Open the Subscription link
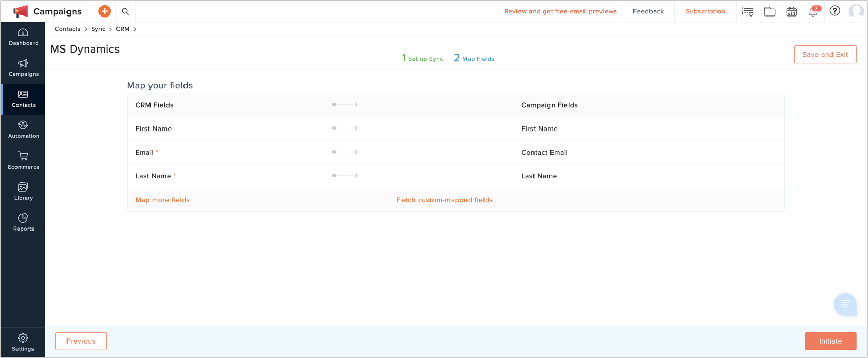The width and height of the screenshot is (868, 358). click(x=705, y=11)
